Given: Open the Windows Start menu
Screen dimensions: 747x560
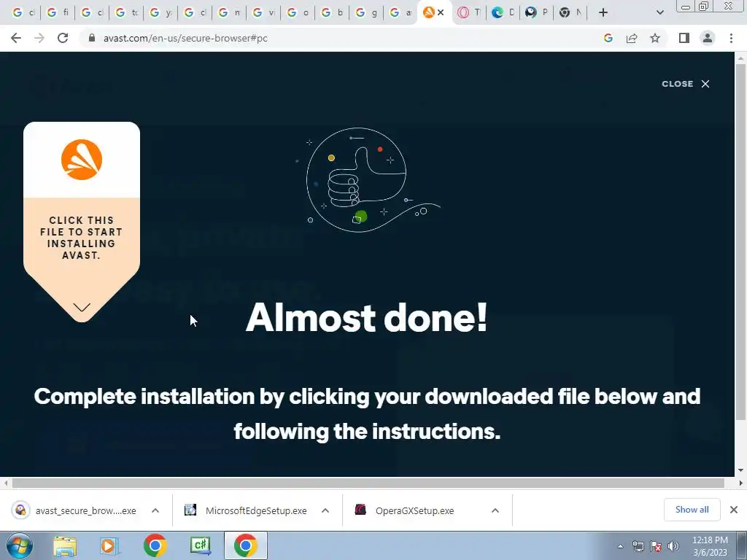Looking at the screenshot, I should point(19,545).
